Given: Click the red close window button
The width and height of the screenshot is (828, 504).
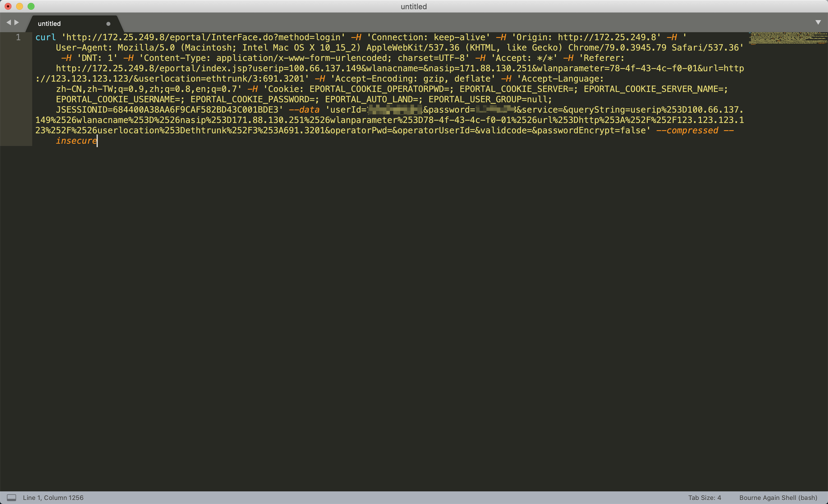Looking at the screenshot, I should (x=8, y=6).
